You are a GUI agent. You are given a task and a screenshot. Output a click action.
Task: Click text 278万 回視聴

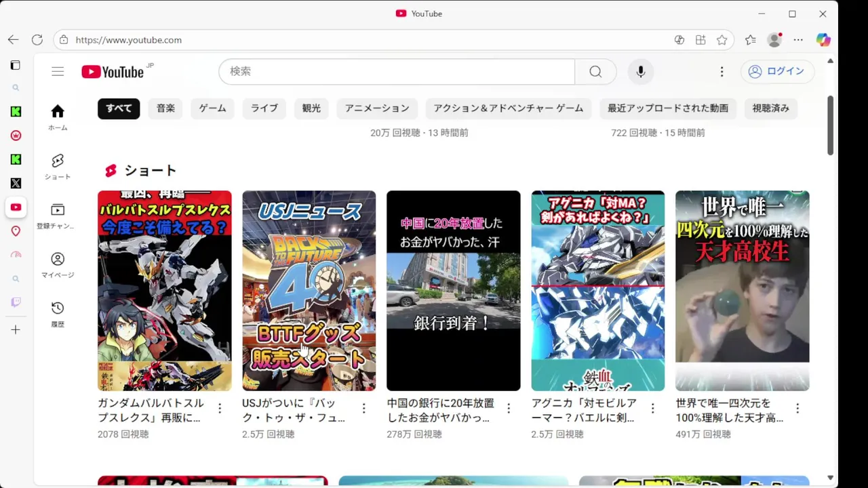pyautogui.click(x=414, y=434)
